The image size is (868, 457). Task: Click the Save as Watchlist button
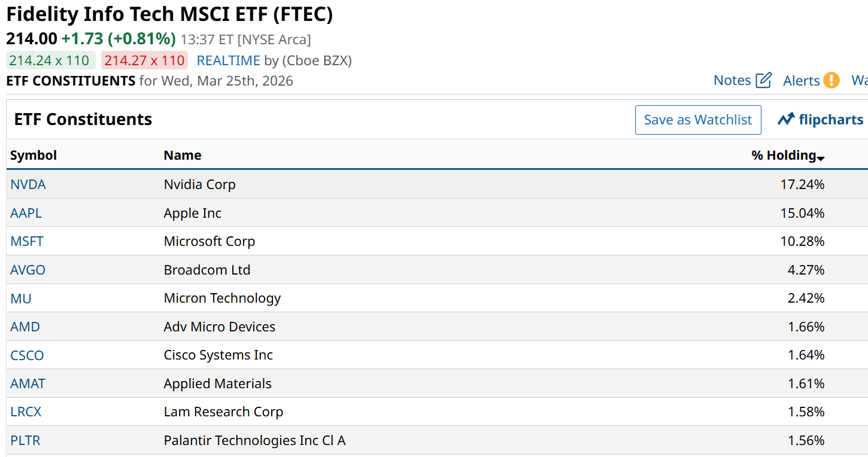[x=697, y=120]
